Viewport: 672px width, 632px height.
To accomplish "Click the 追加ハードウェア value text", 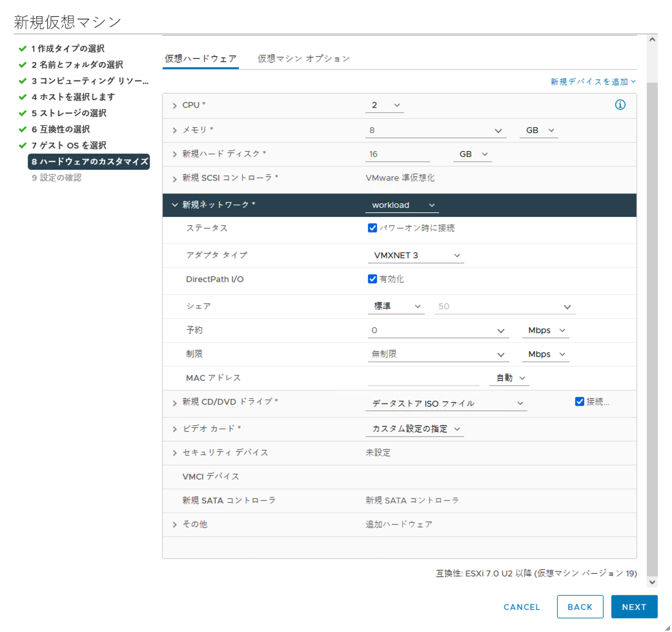I will (399, 524).
